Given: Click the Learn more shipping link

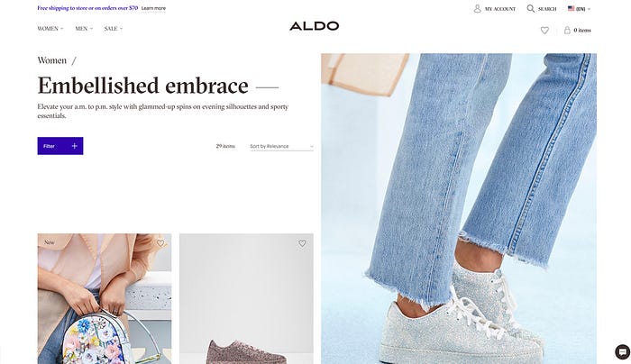Looking at the screenshot, I should pos(153,8).
